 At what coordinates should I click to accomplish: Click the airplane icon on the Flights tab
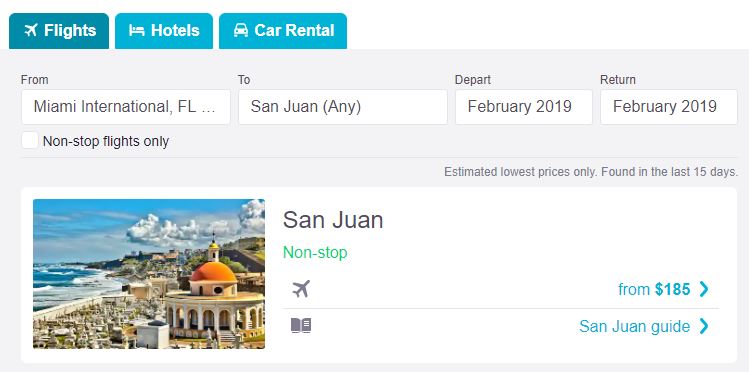31,31
